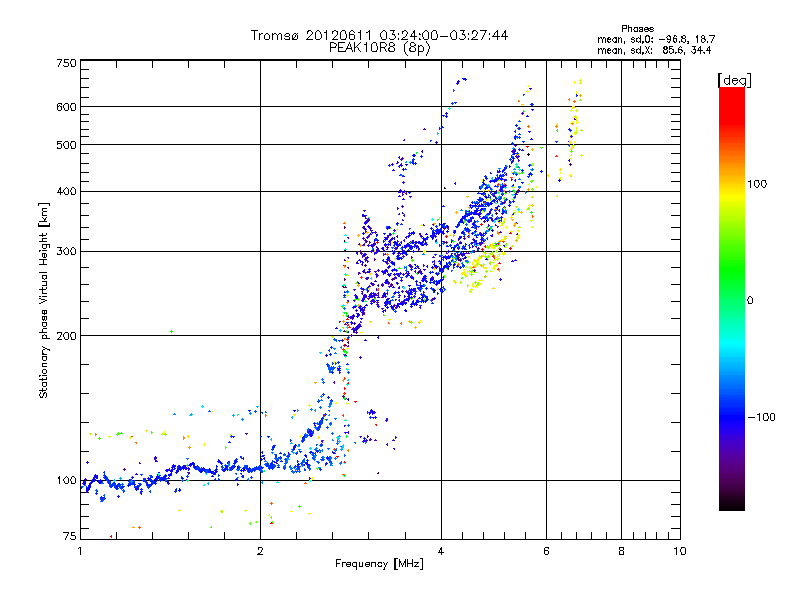This screenshot has height=600, width=800.
Task: Click the X-mode mean, sd statistics line
Action: [x=655, y=49]
